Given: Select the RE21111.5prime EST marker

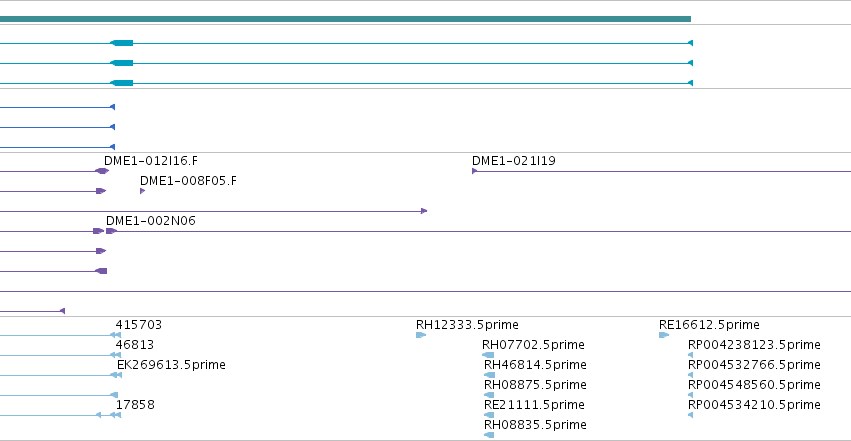Looking at the screenshot, I should click(x=489, y=415).
